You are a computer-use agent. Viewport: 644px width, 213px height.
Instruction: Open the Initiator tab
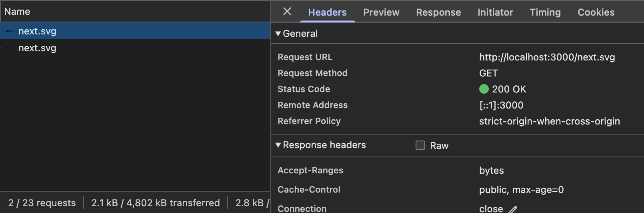click(x=495, y=12)
